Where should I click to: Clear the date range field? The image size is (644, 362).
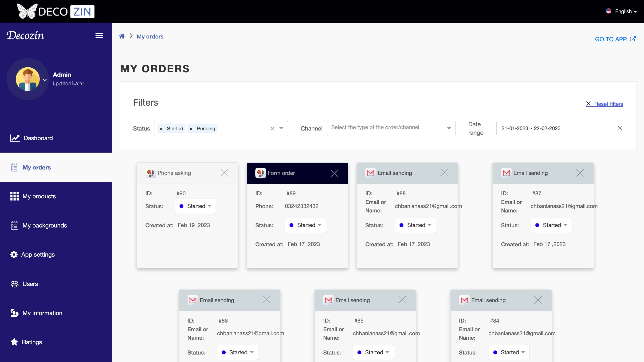coord(620,128)
